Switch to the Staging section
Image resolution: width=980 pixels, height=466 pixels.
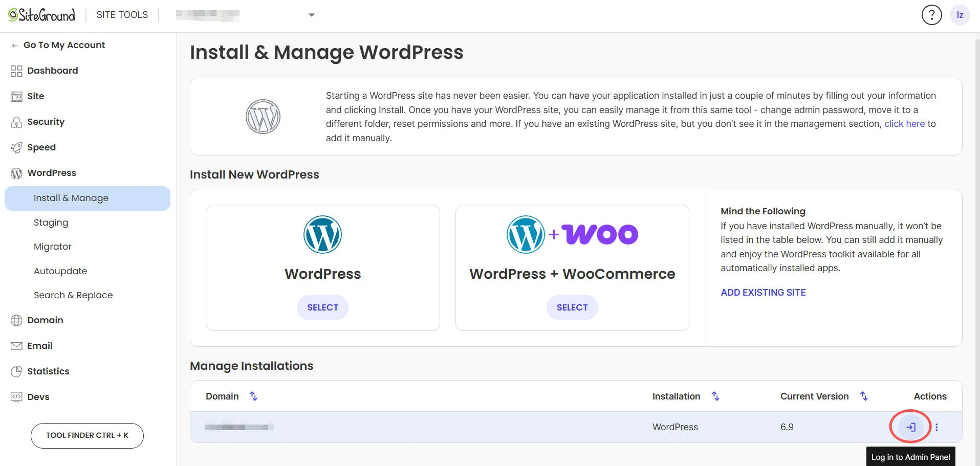coord(51,223)
